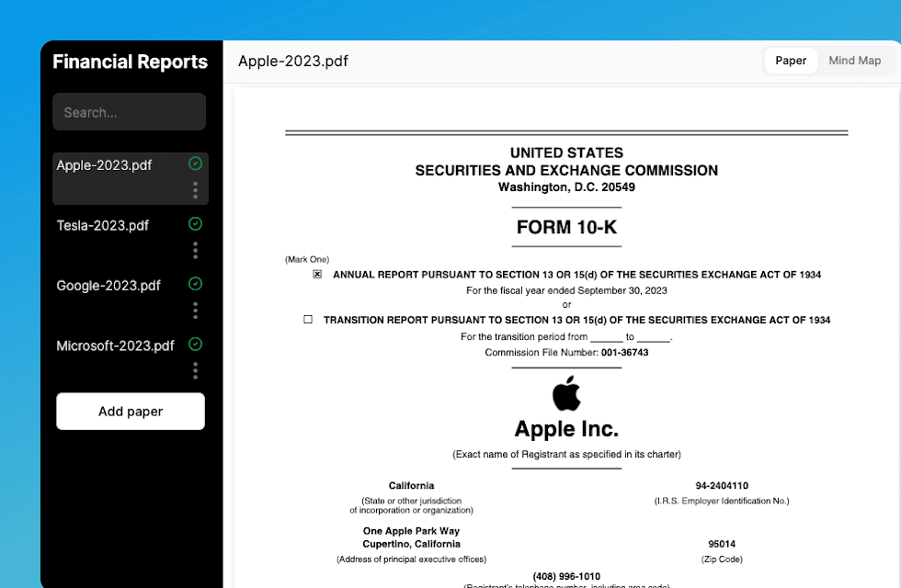Select Apple-2023.pdf in the sidebar
The height and width of the screenshot is (588, 901).
click(104, 165)
